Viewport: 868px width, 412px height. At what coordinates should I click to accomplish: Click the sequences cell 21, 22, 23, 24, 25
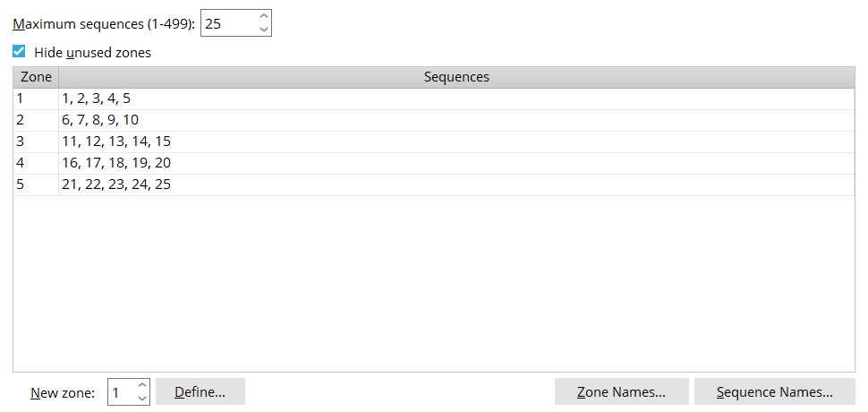tap(456, 185)
